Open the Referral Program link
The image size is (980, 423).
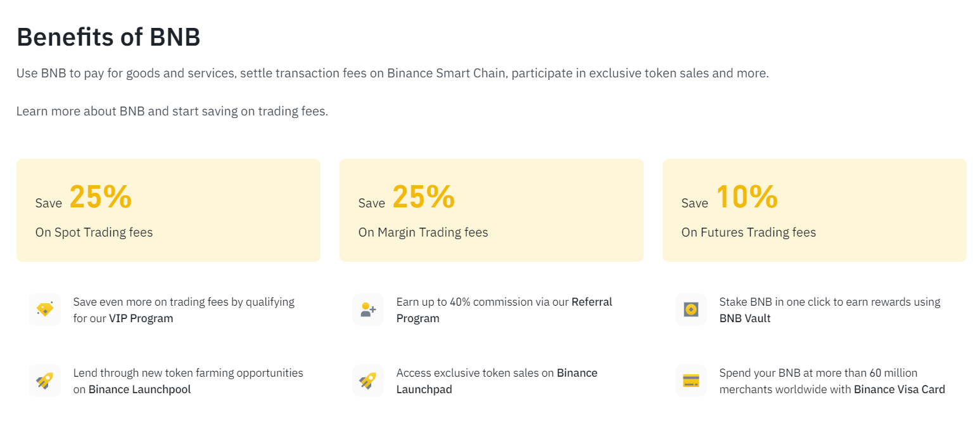tap(504, 310)
